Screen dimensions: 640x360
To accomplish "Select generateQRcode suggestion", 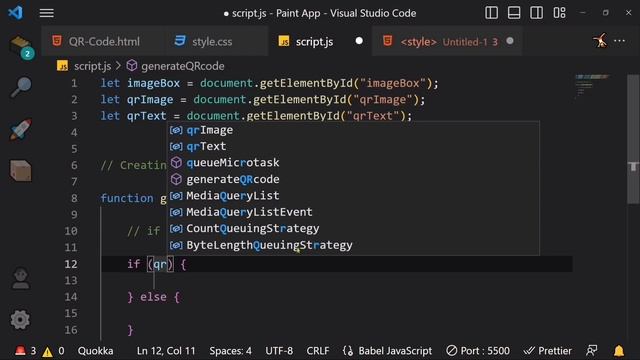I will tap(353, 179).
